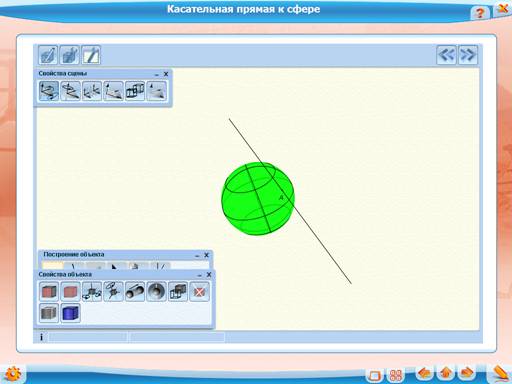
Task: Select the sphere icon in Свойства объекта
Action: 156,292
